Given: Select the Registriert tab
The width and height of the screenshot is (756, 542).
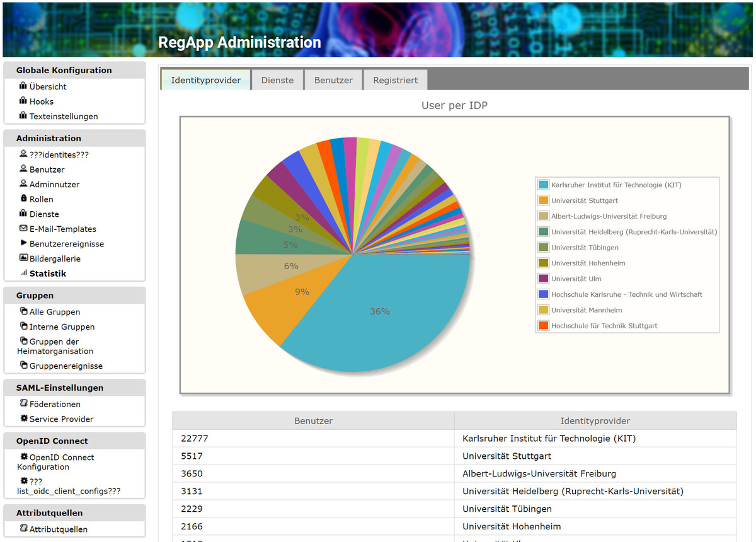Looking at the screenshot, I should point(395,80).
